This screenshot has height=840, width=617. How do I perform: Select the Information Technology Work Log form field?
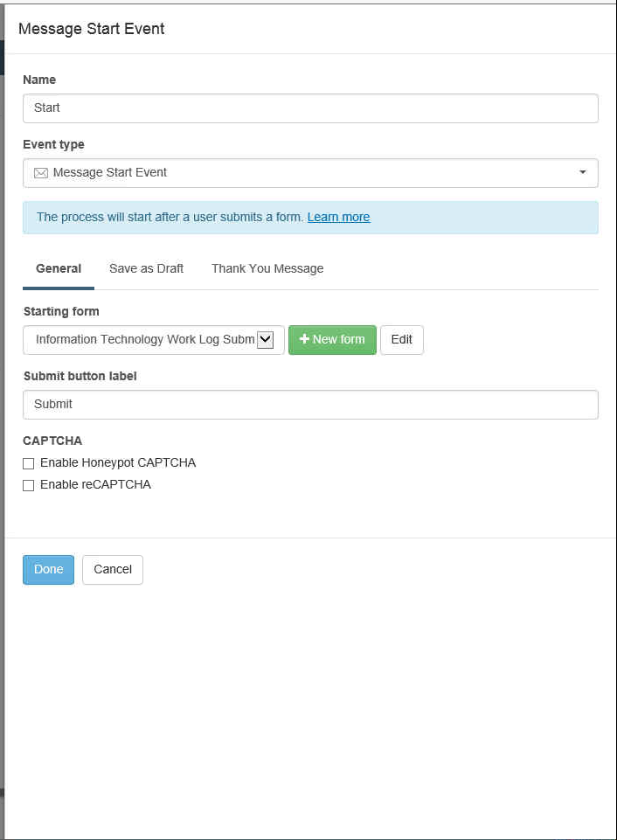coord(153,340)
